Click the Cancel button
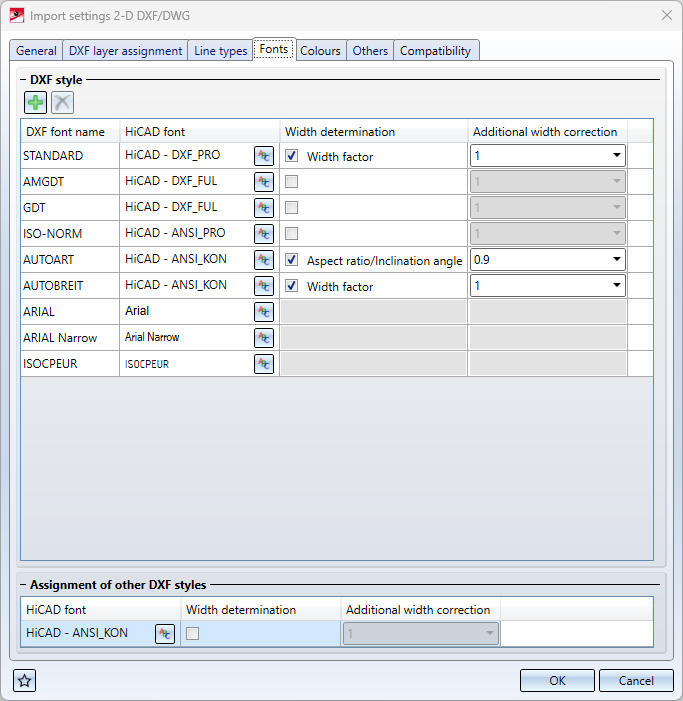Viewport: 683px width, 701px height. (636, 681)
